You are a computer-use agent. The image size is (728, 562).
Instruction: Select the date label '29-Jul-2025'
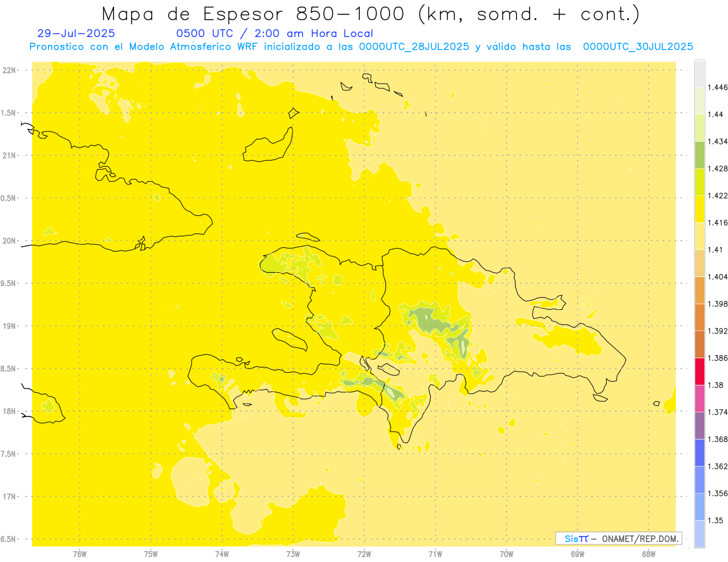[76, 34]
